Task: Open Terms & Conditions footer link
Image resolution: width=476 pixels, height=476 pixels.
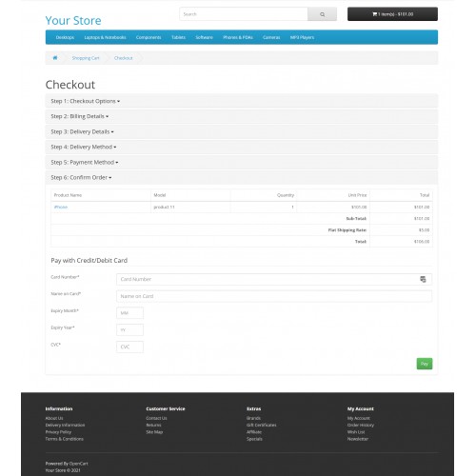Action: point(65,439)
